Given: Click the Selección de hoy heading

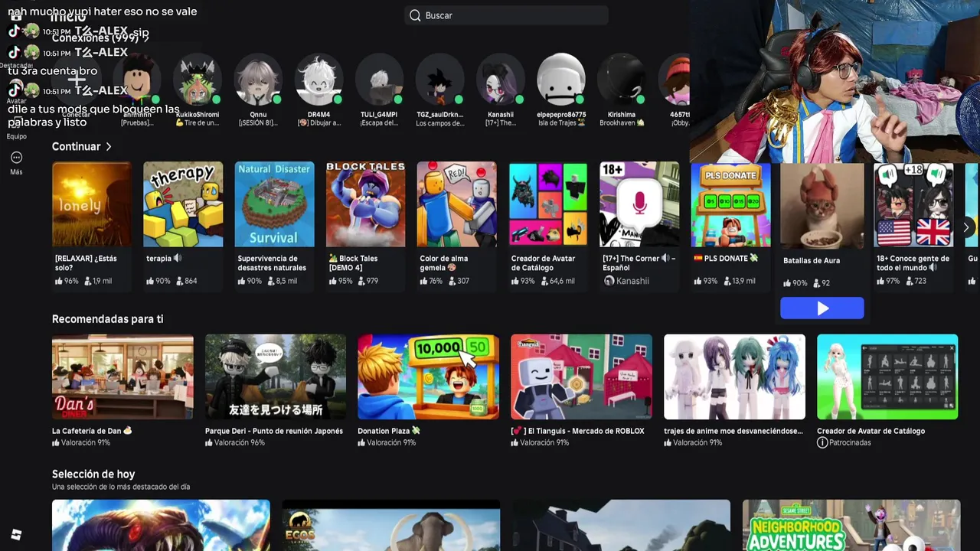Looking at the screenshot, I should point(93,474).
